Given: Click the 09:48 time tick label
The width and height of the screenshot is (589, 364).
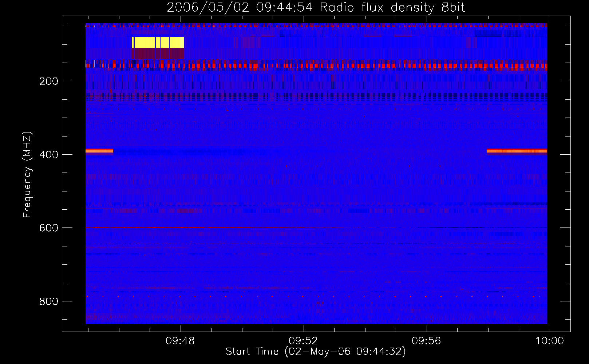Looking at the screenshot, I should tap(180, 341).
